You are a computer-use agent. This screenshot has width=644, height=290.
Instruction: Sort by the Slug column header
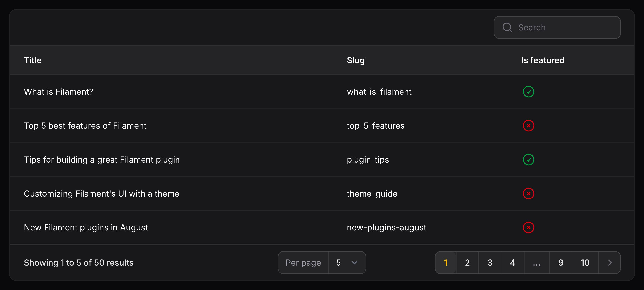(356, 60)
